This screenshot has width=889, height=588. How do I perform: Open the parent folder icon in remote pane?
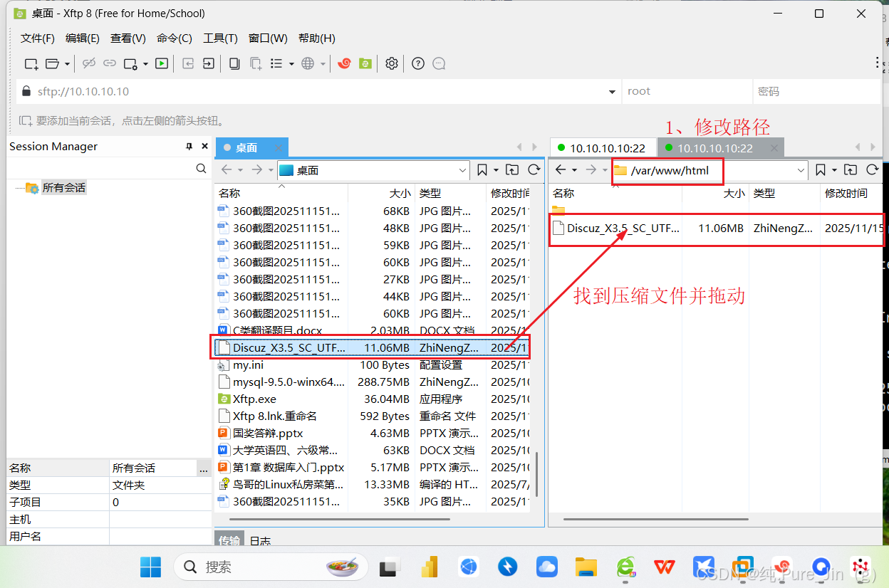tap(851, 170)
